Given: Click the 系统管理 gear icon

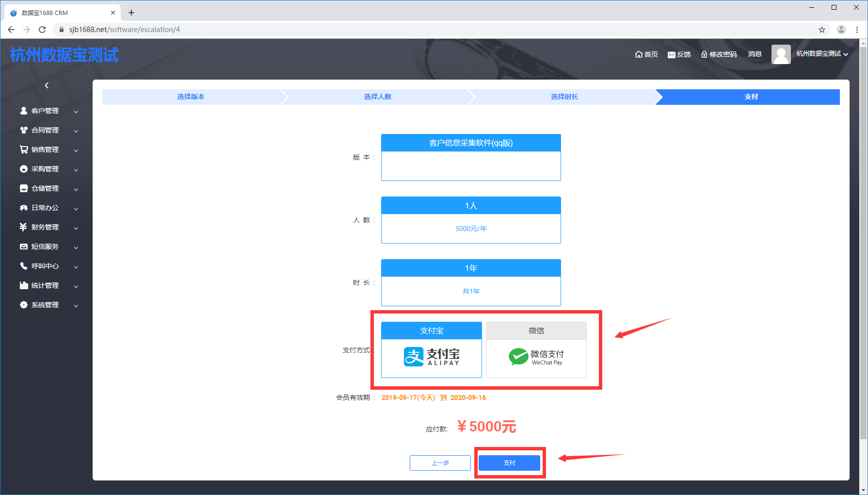Looking at the screenshot, I should 23,305.
